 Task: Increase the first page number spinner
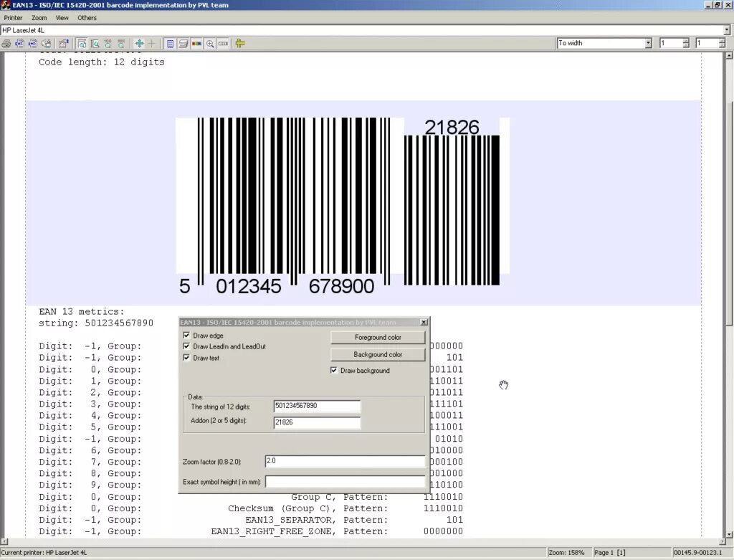[x=686, y=41]
